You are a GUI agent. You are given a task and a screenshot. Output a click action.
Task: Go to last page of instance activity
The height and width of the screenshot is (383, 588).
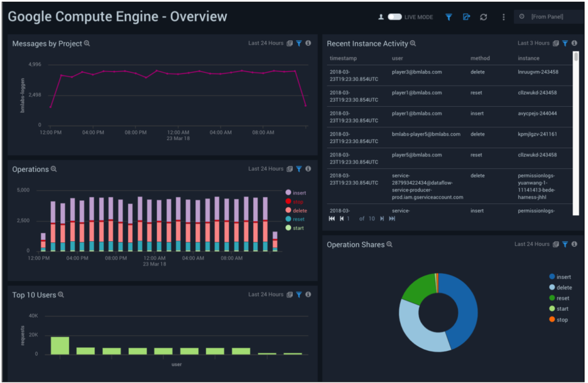pyautogui.click(x=392, y=219)
